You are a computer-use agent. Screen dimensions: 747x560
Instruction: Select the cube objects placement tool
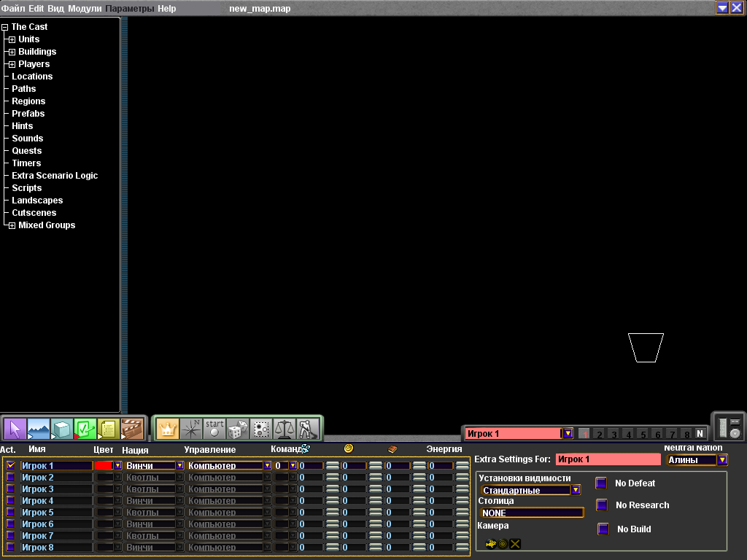click(62, 429)
